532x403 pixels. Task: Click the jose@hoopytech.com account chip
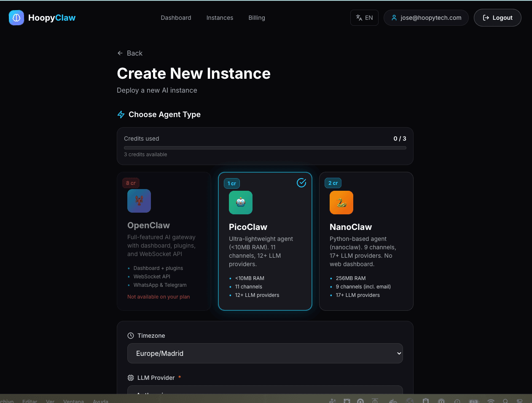coord(426,18)
